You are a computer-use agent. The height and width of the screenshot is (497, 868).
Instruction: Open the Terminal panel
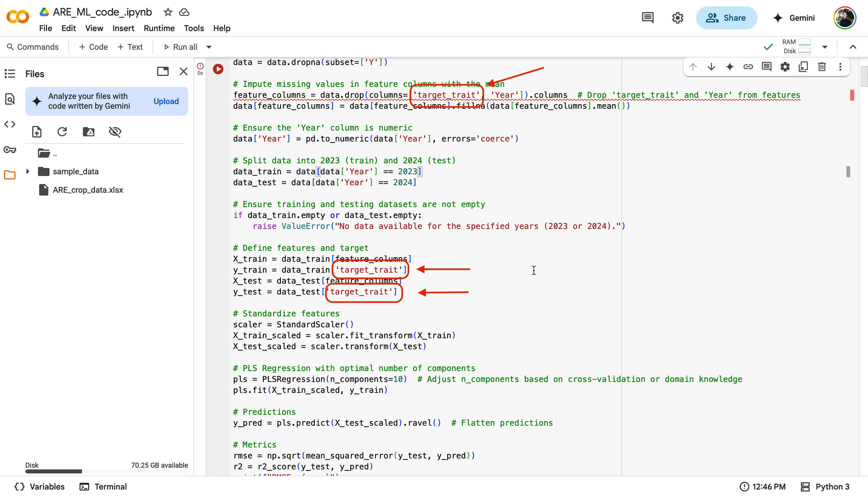(103, 486)
